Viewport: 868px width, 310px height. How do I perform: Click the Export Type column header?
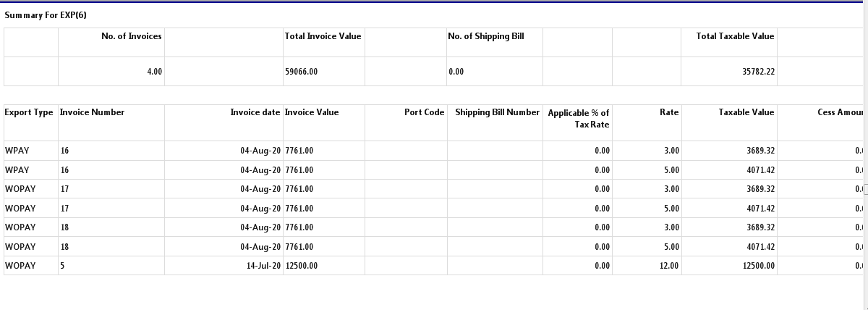click(29, 112)
